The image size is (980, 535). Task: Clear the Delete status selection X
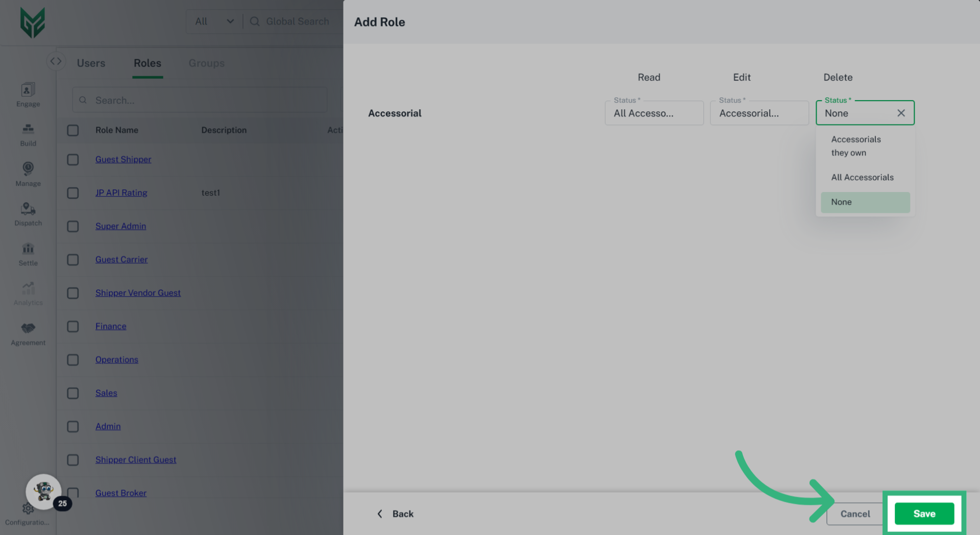tap(901, 113)
